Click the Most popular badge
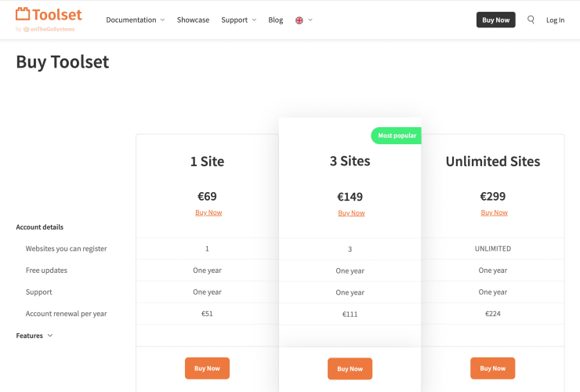 pyautogui.click(x=397, y=136)
